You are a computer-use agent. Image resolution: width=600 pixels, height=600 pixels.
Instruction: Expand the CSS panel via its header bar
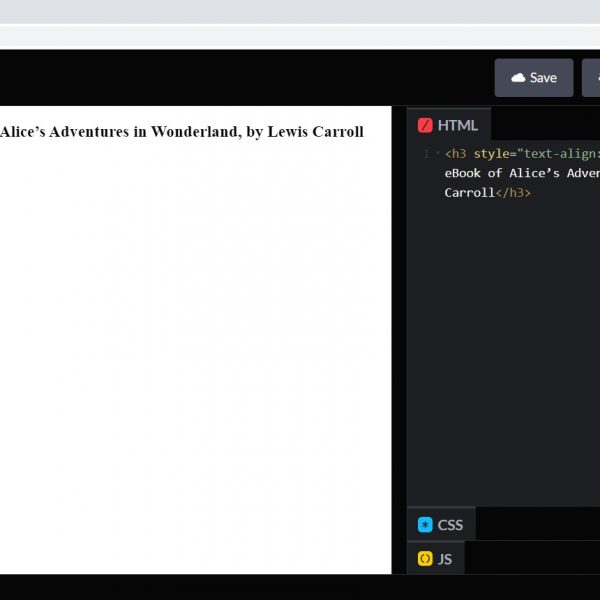point(540,524)
